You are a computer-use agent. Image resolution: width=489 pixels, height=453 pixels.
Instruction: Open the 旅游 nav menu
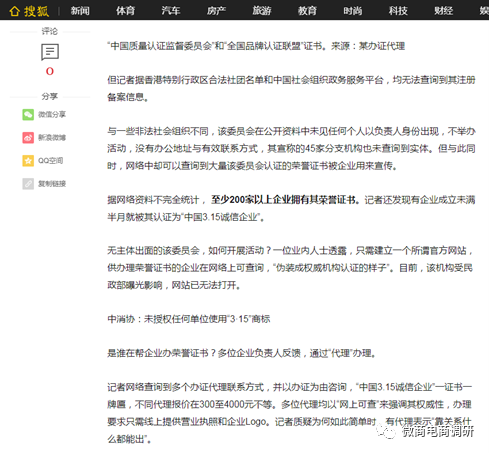point(262,11)
